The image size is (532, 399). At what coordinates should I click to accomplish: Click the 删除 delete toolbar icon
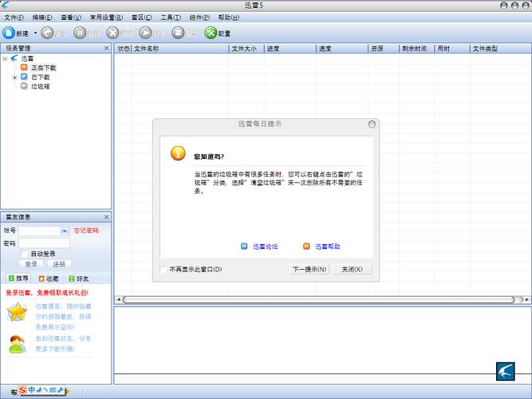112,33
